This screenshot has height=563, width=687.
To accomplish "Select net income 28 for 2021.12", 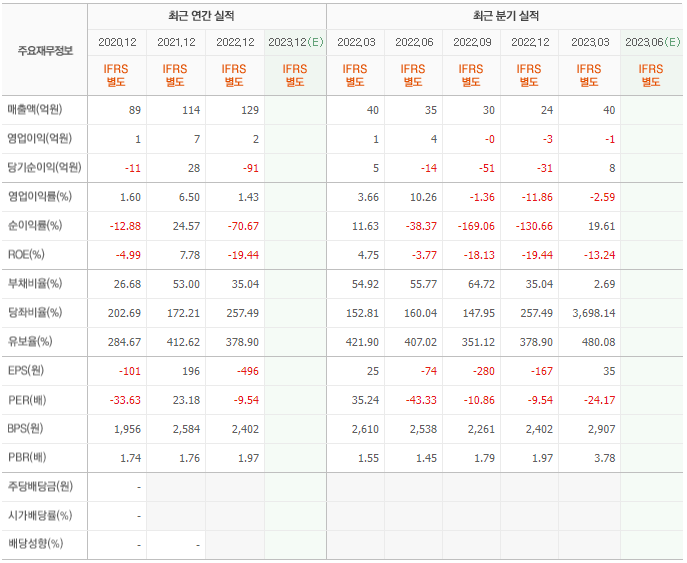I will [x=194, y=168].
